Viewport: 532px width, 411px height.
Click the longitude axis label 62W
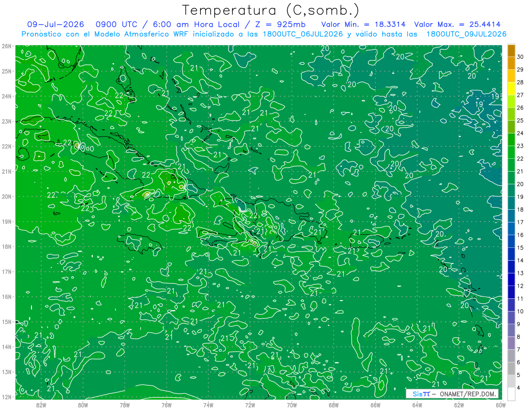point(459,404)
